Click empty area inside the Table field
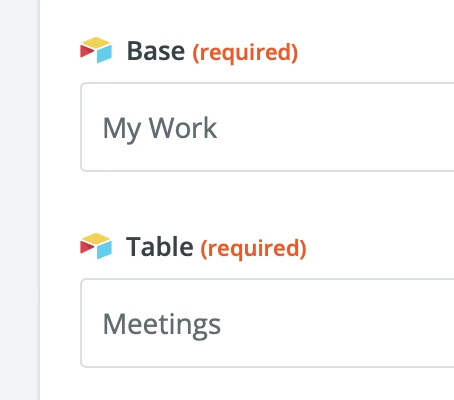Image resolution: width=454 pixels, height=400 pixels. pyautogui.click(x=333, y=323)
